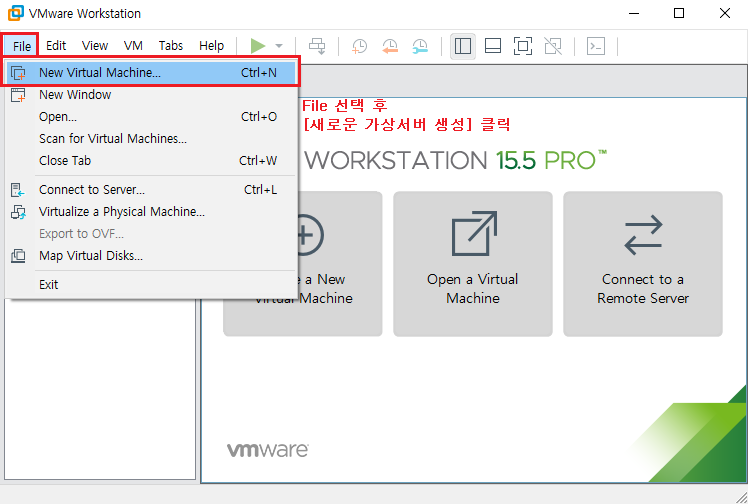Click the window resize grip corner
The width and height of the screenshot is (748, 504).
[741, 497]
